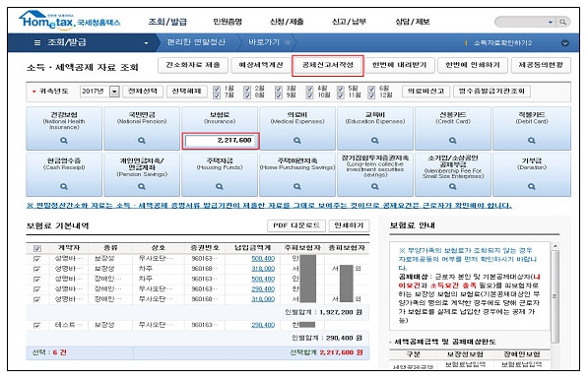Viewport: 588px width, 380px height.
Task: Open 현금영수증 (Cash Receipt) magnifier icon
Action: pyautogui.click(x=64, y=186)
